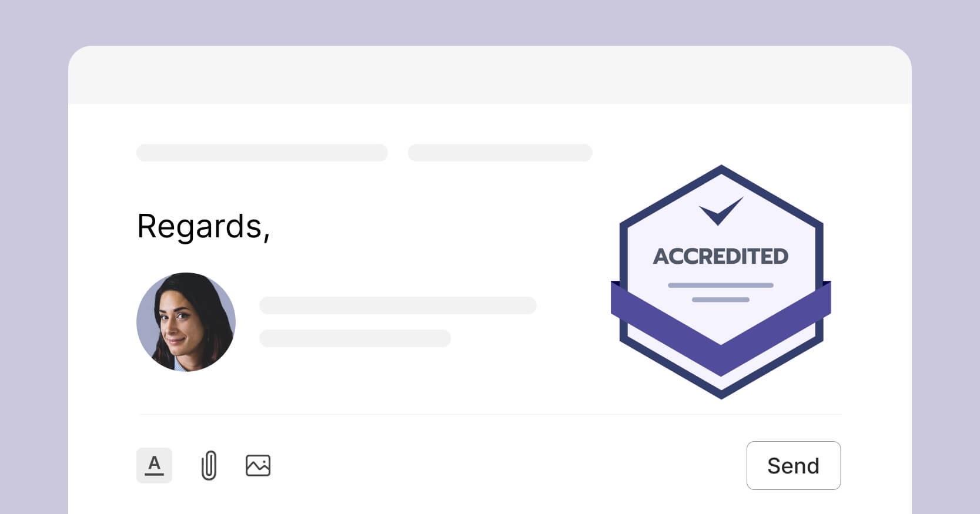The width and height of the screenshot is (980, 514).
Task: Click the thin divider line above toolbar
Action: [x=490, y=414]
